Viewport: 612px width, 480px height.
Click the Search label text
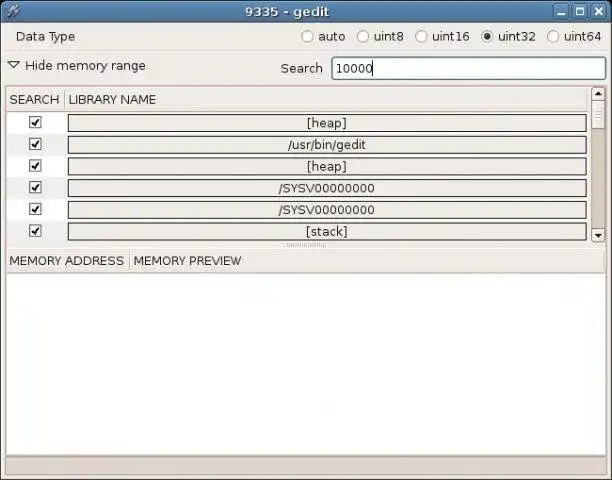coord(301,68)
